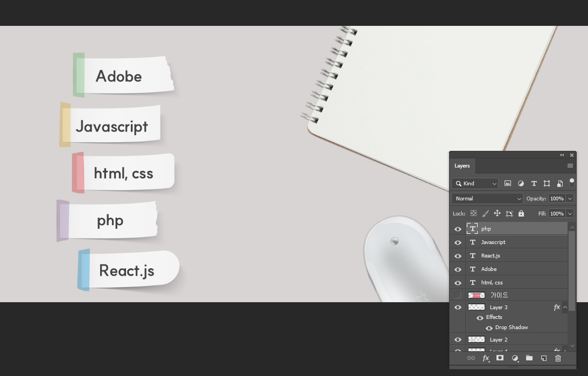Toggle layer filtering switch on/off
Screen dimensions: 588x376
click(x=572, y=183)
